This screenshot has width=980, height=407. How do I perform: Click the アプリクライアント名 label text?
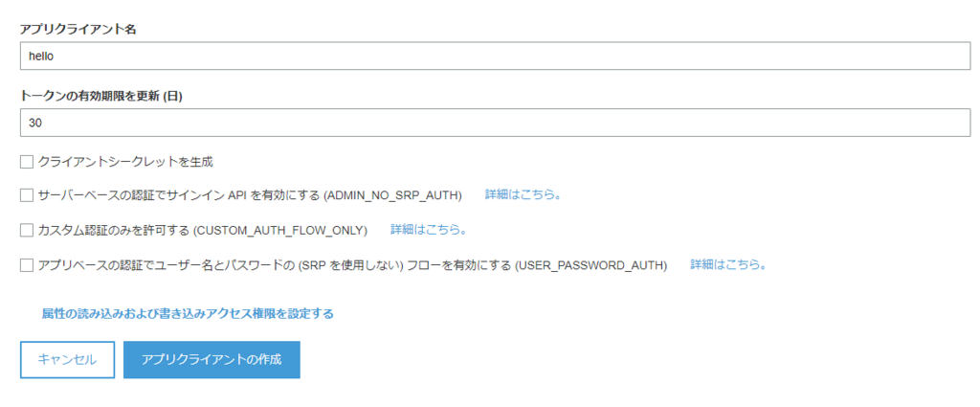coord(78,30)
